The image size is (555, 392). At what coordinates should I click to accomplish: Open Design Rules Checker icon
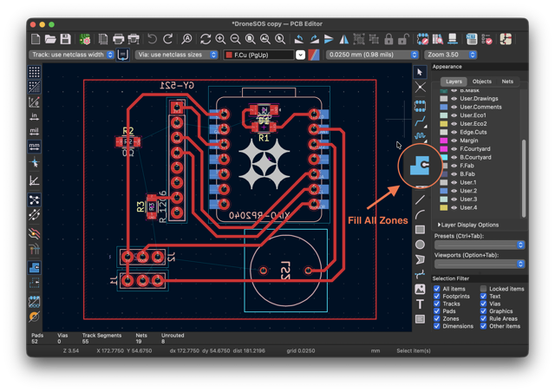(486, 39)
